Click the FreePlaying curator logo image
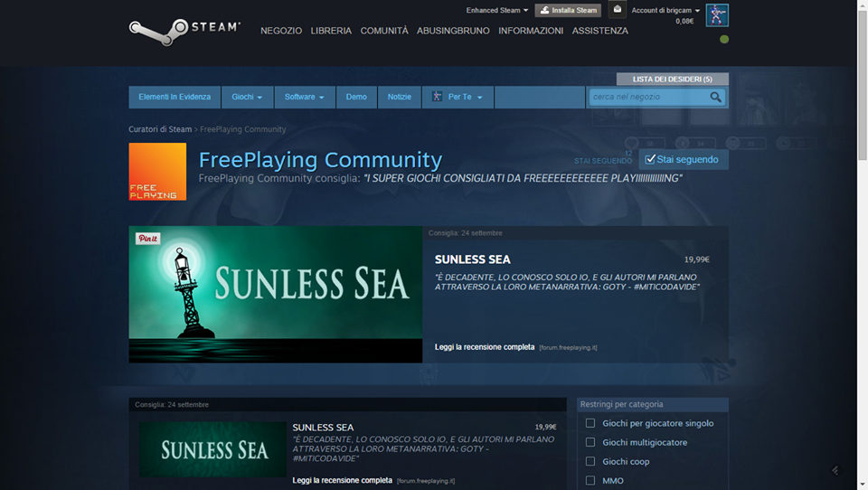868x490 pixels. click(157, 172)
